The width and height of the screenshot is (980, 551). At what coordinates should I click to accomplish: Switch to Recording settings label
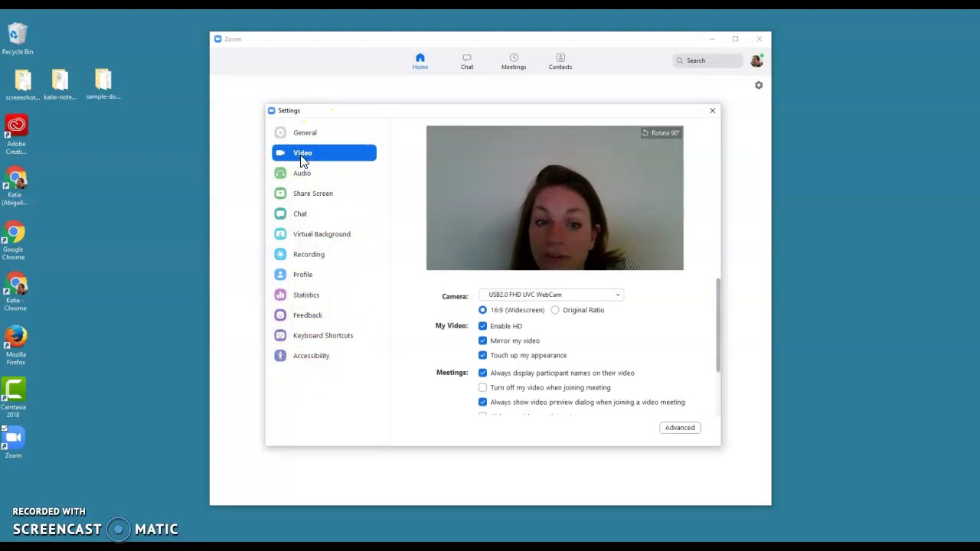click(309, 254)
